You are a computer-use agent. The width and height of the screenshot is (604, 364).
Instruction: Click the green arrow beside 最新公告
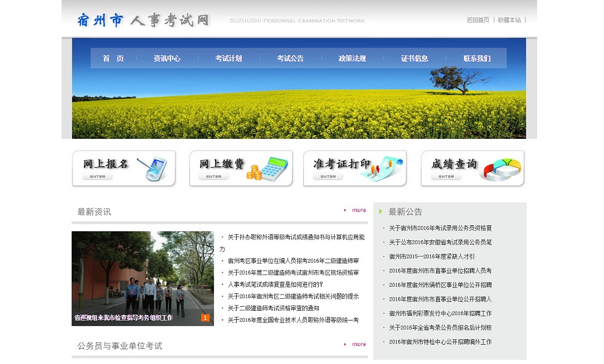(380, 211)
